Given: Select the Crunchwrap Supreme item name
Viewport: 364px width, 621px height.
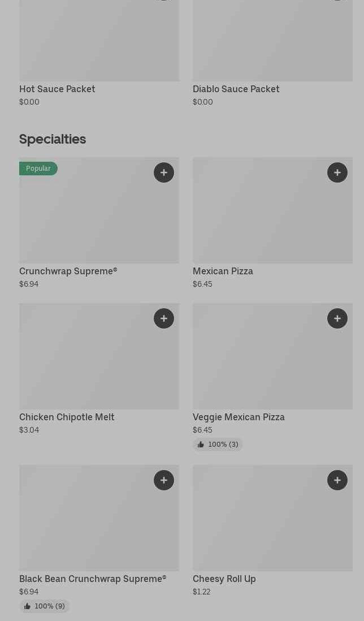Looking at the screenshot, I should point(68,271).
